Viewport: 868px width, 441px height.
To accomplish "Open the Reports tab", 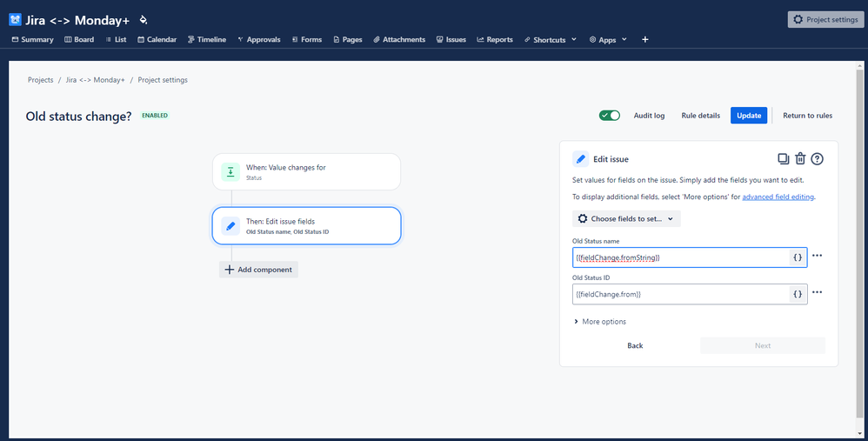I will (495, 40).
